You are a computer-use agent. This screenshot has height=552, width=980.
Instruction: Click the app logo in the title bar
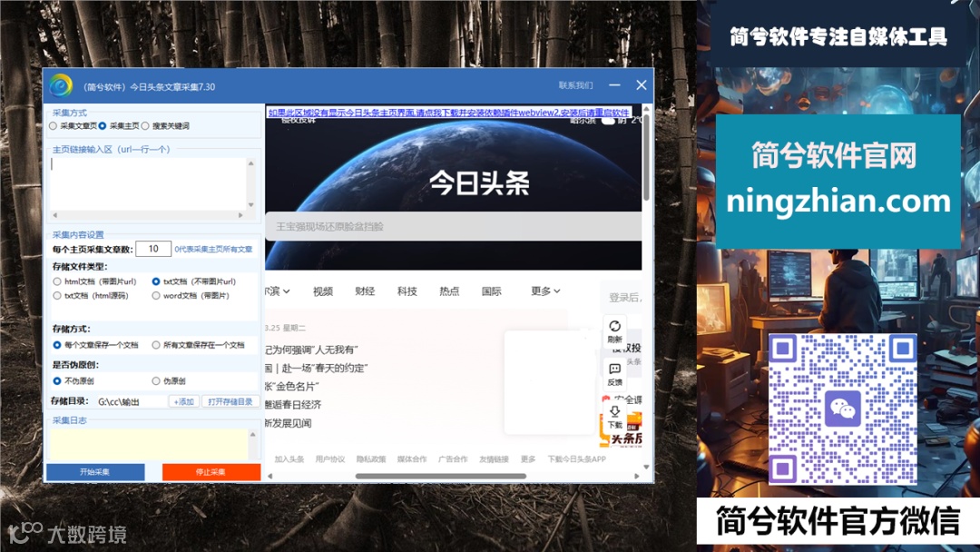click(61, 85)
